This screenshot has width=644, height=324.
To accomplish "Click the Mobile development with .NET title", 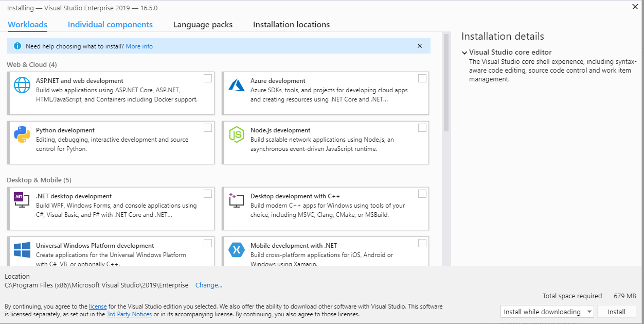I will pyautogui.click(x=294, y=246).
